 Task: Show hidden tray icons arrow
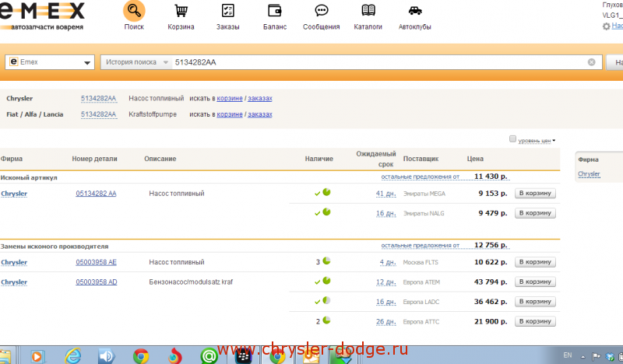583,357
